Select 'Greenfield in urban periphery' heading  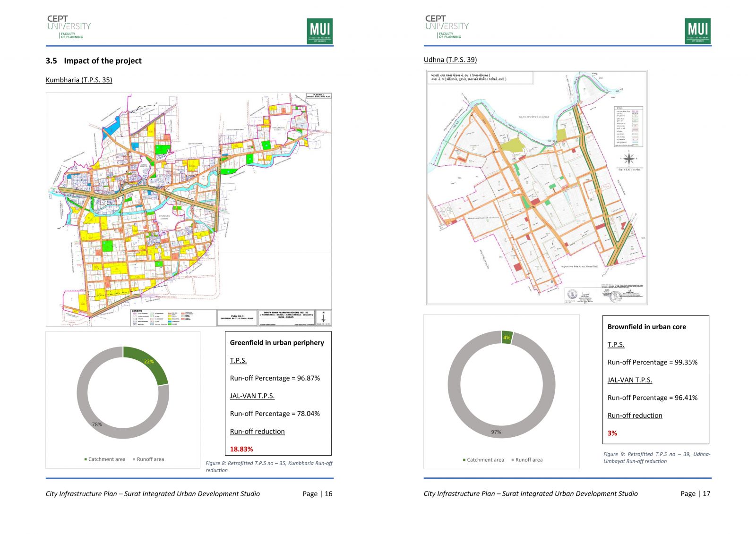pyautogui.click(x=277, y=343)
